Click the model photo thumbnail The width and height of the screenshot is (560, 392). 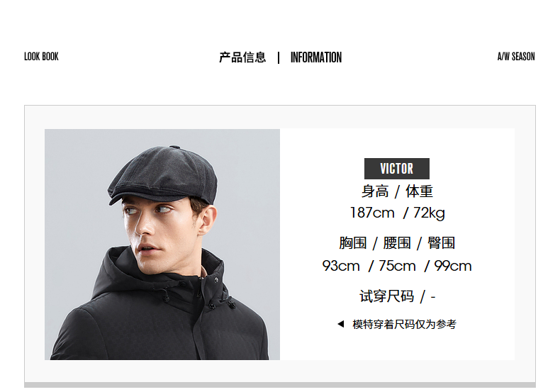point(162,244)
